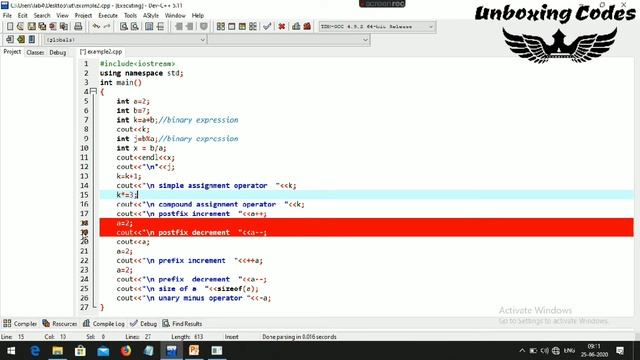
Task: Open the Windows Start menu
Action: tap(11, 351)
